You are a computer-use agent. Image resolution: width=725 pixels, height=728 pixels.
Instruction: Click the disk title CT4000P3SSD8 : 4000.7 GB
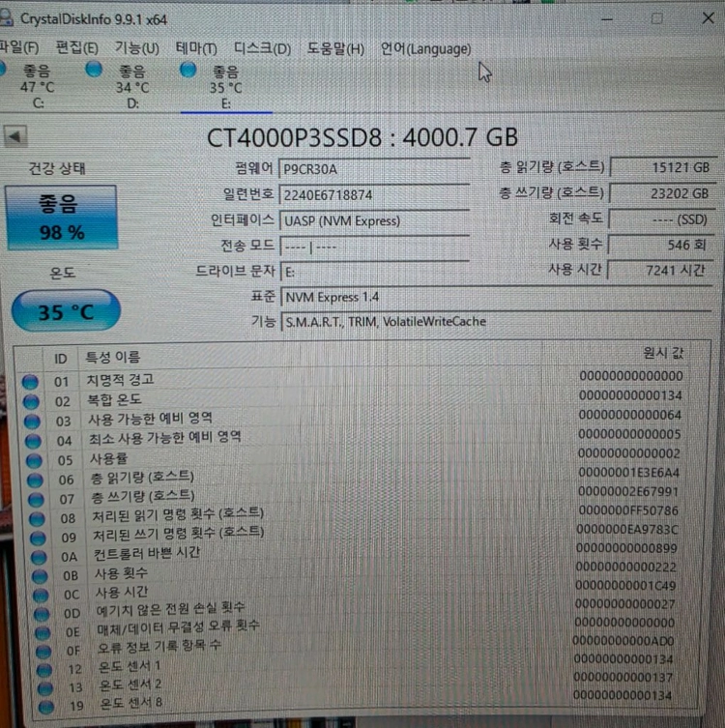coord(362,137)
